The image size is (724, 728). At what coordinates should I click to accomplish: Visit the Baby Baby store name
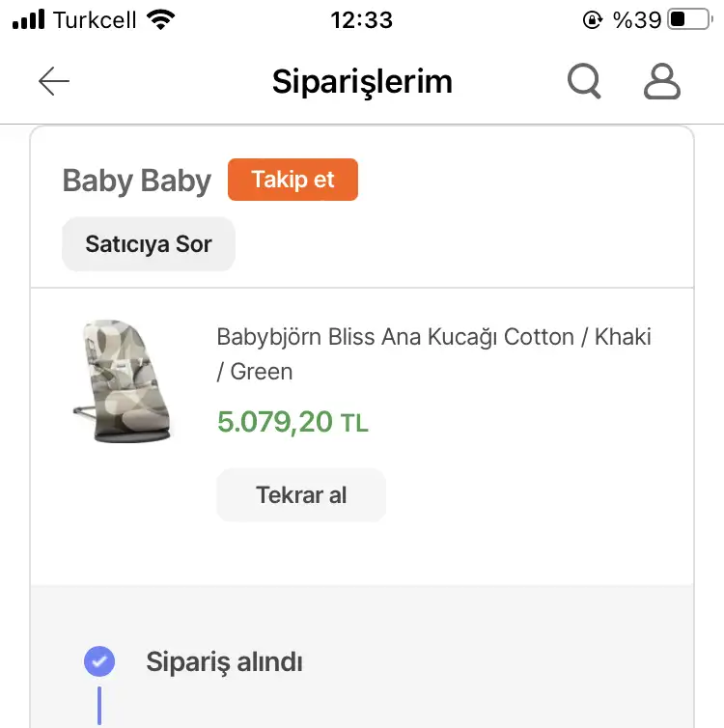136,181
